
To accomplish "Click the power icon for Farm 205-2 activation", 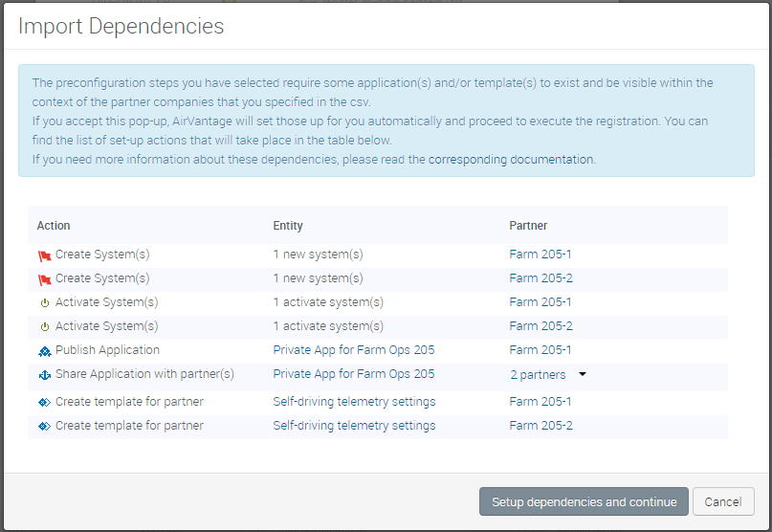I will click(x=44, y=326).
